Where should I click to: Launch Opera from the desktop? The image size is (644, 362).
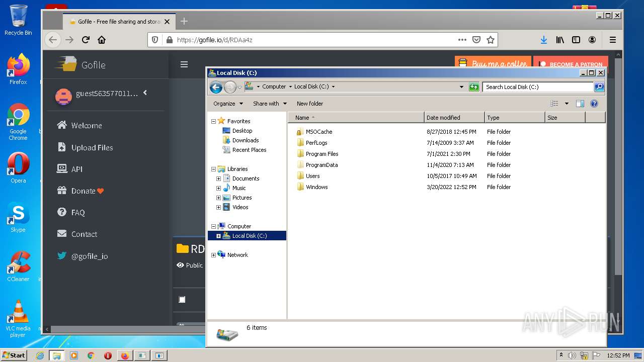click(18, 168)
